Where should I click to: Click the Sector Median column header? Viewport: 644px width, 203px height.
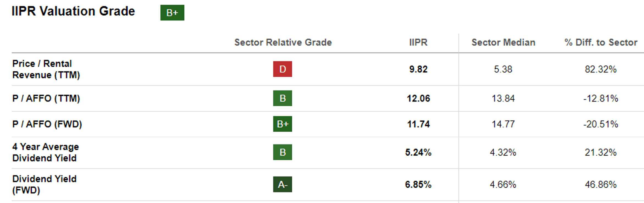click(503, 43)
